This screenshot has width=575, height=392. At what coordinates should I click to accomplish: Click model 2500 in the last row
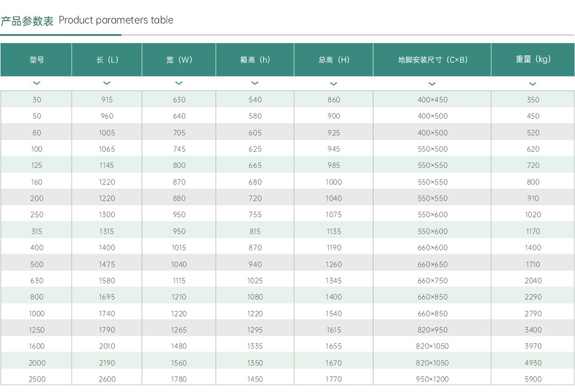point(37,379)
